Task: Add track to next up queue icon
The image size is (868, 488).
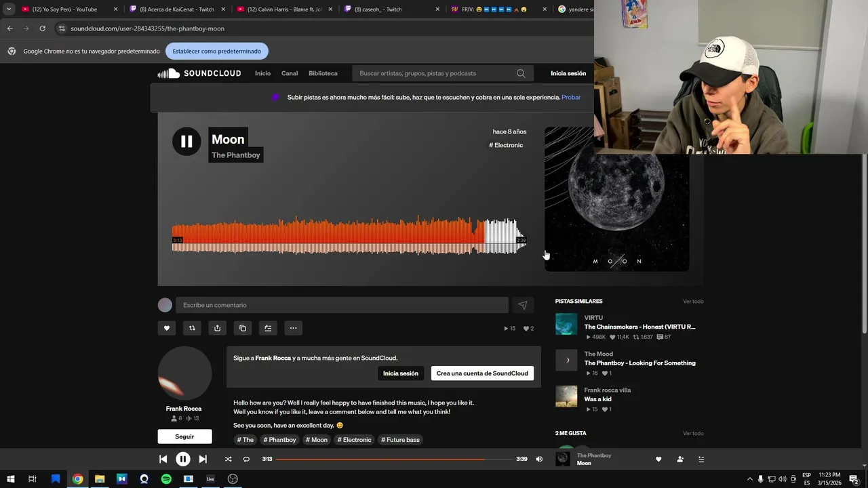Action: click(x=268, y=328)
